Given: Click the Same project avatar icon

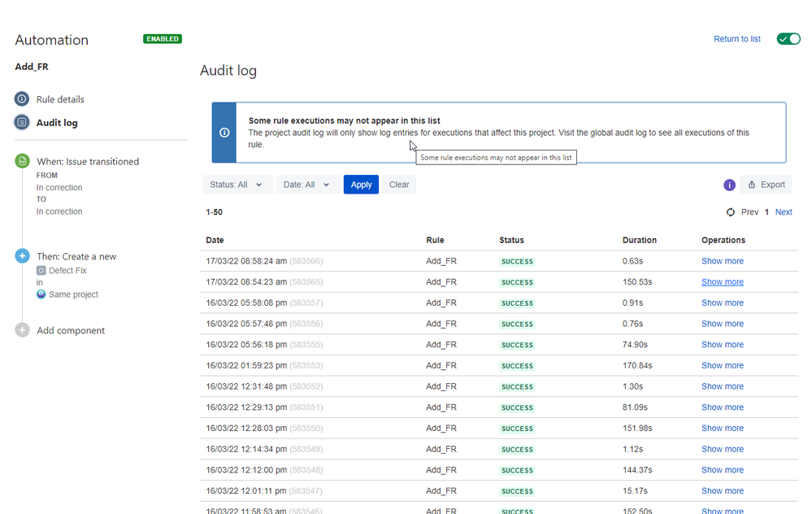Looking at the screenshot, I should [x=41, y=294].
